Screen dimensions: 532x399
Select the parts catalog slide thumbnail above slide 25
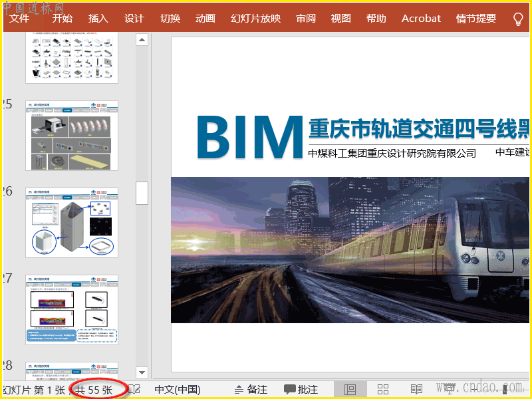coord(72,58)
